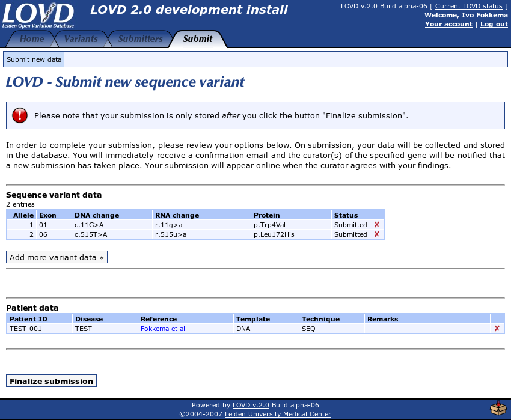Click the 2 entries count text
Screen dimensions: 511x420
click(20, 204)
